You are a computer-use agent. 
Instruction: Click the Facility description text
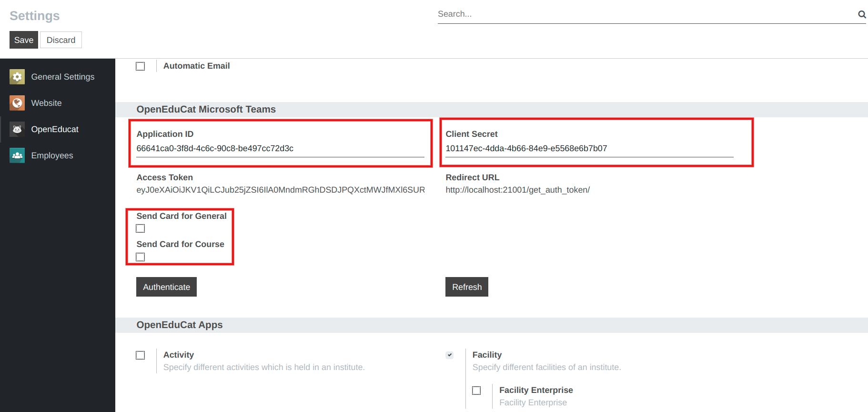click(546, 367)
